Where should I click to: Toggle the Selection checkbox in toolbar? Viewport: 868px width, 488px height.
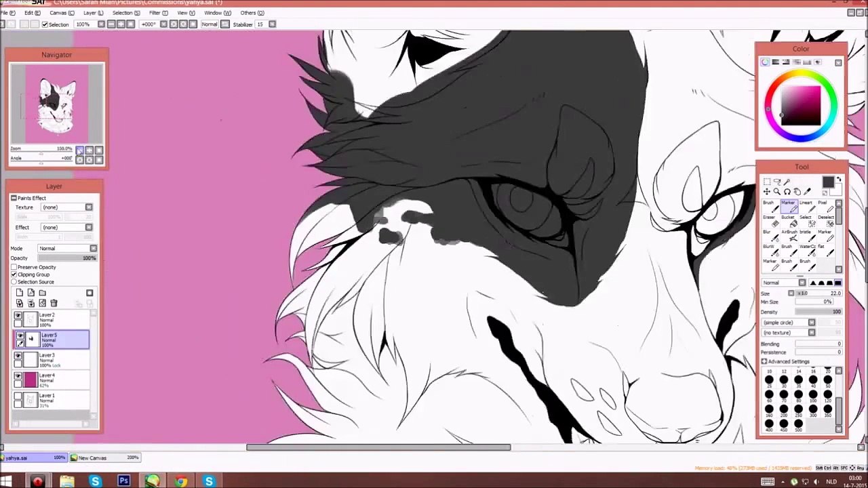(45, 24)
